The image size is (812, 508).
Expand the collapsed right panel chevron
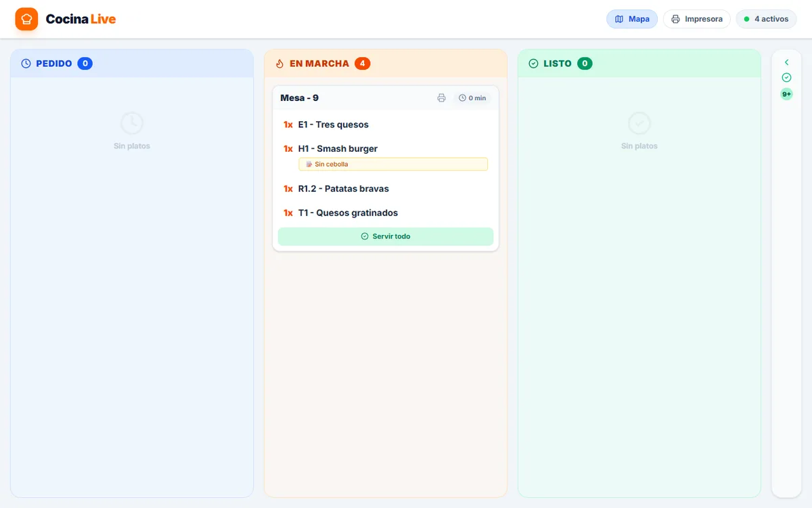[x=786, y=62]
